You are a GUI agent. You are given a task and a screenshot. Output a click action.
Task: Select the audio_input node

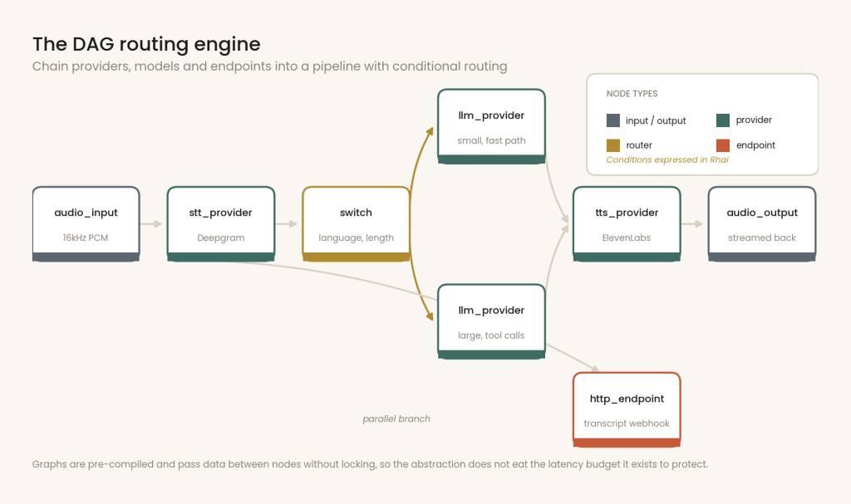pos(86,224)
